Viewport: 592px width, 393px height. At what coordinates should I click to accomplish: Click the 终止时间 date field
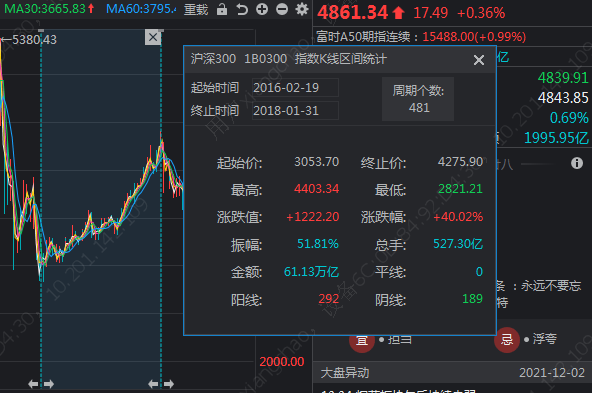[x=295, y=111]
